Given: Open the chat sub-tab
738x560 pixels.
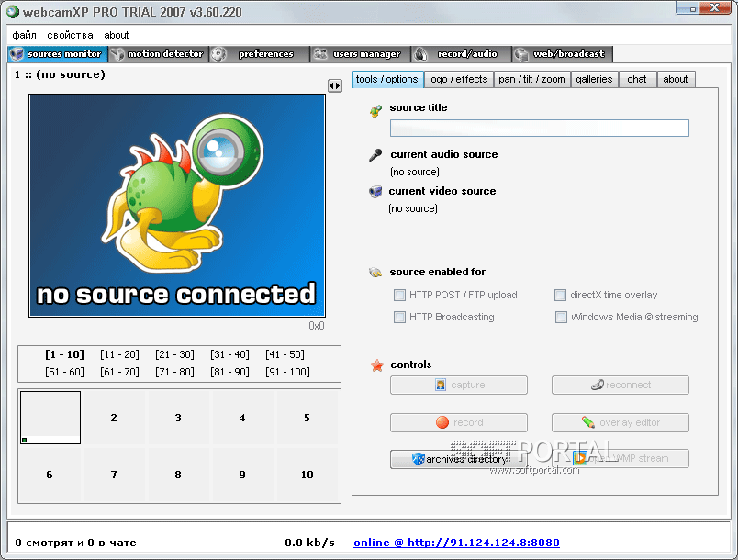Looking at the screenshot, I should [637, 80].
